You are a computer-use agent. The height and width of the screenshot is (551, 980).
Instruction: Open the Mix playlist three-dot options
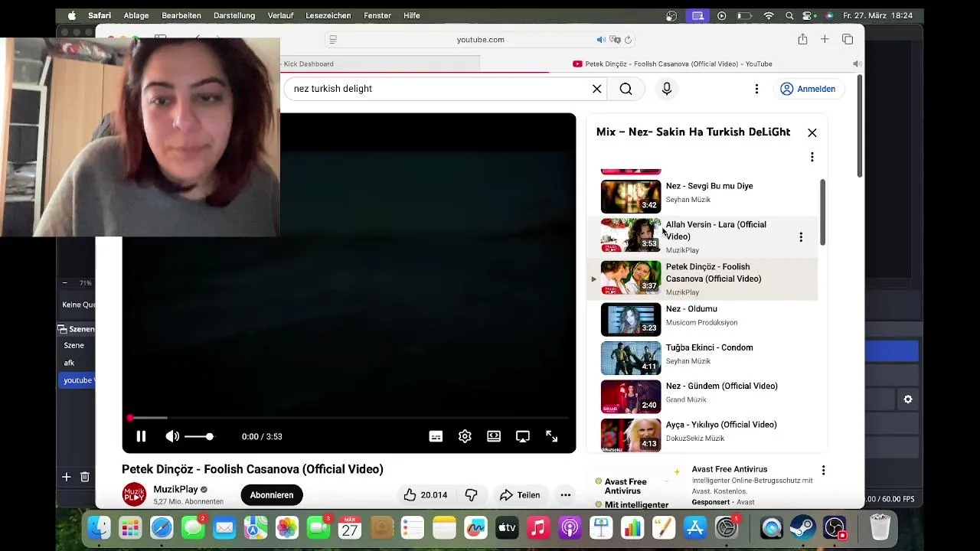(x=812, y=157)
